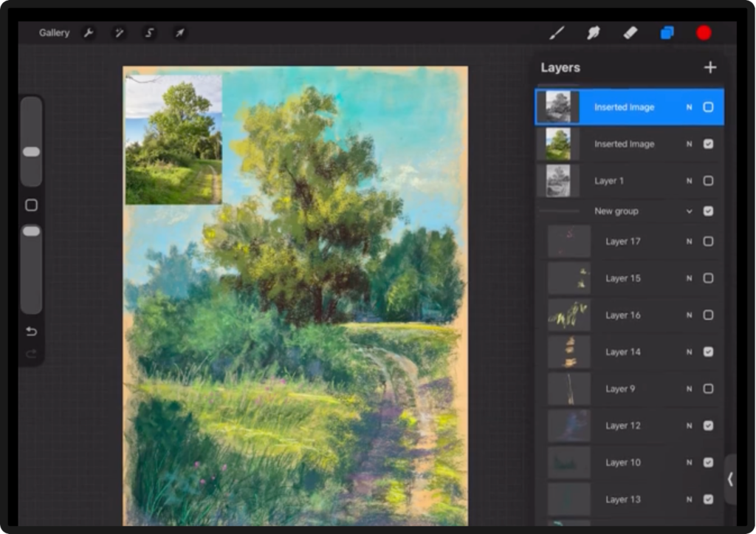
Task: Open the Adjustments magic wand menu
Action: 119,33
